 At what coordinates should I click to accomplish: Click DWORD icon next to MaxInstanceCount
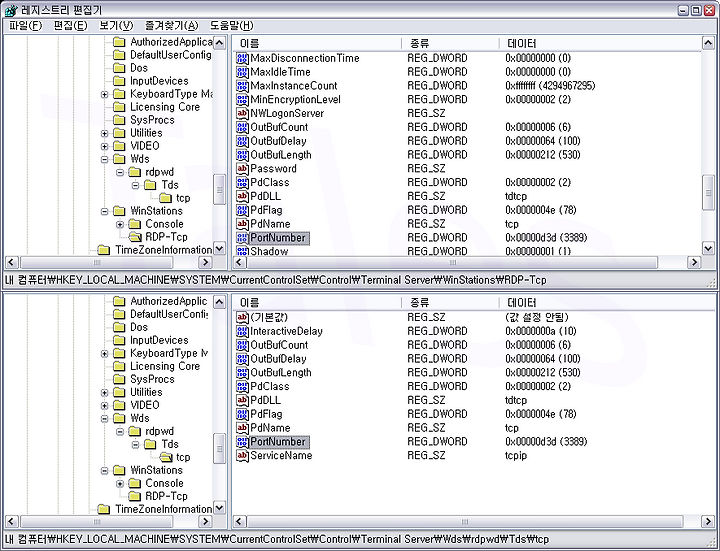pyautogui.click(x=242, y=86)
